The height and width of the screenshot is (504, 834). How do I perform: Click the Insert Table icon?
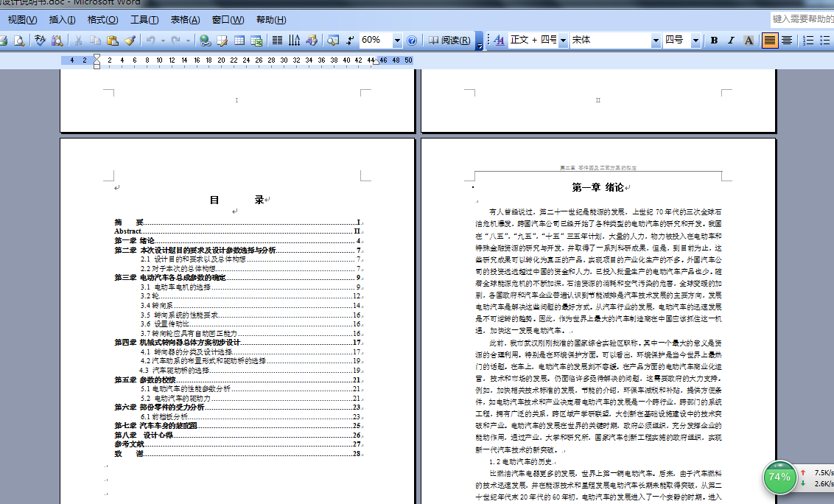(x=239, y=41)
